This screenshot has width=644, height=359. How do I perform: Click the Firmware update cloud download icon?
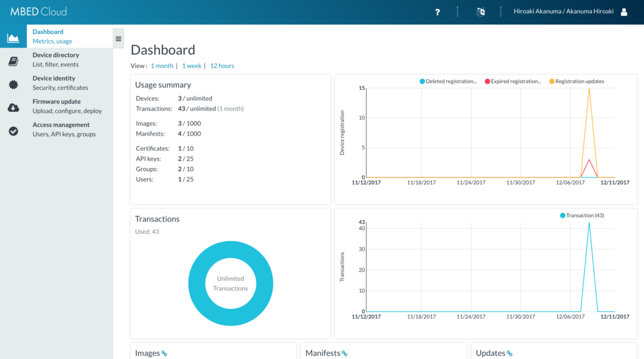click(13, 108)
